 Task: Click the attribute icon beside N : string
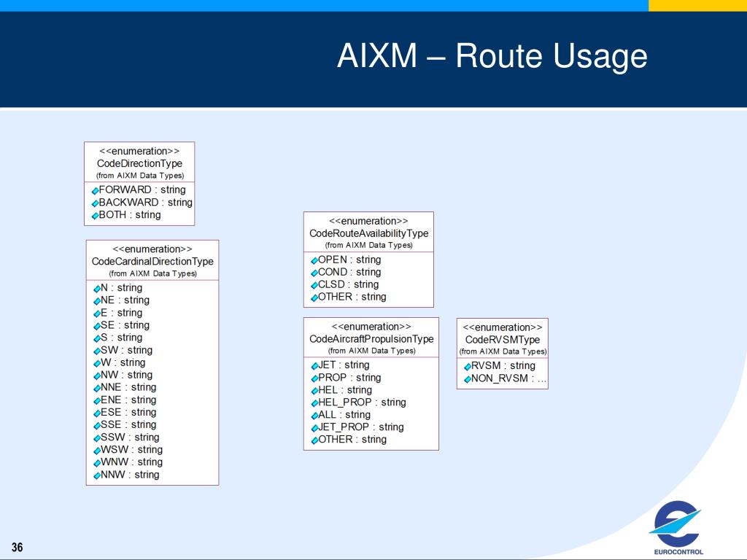pos(97,289)
